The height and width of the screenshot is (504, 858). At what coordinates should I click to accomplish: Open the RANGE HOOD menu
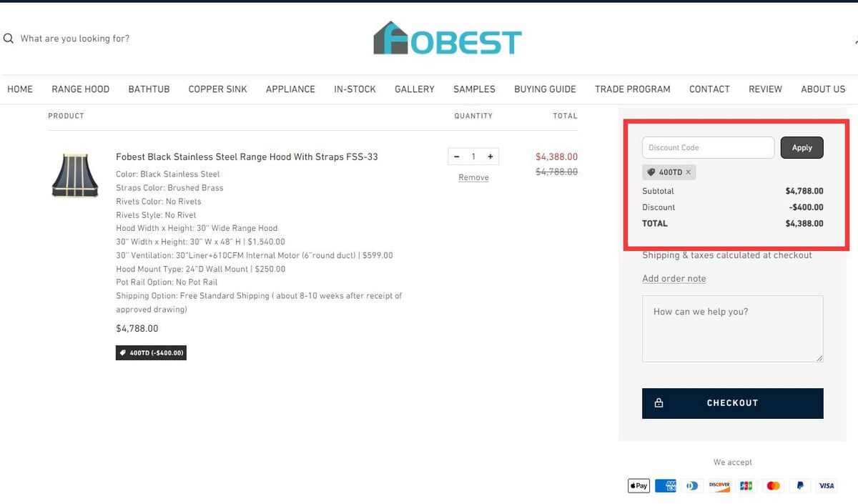click(80, 89)
